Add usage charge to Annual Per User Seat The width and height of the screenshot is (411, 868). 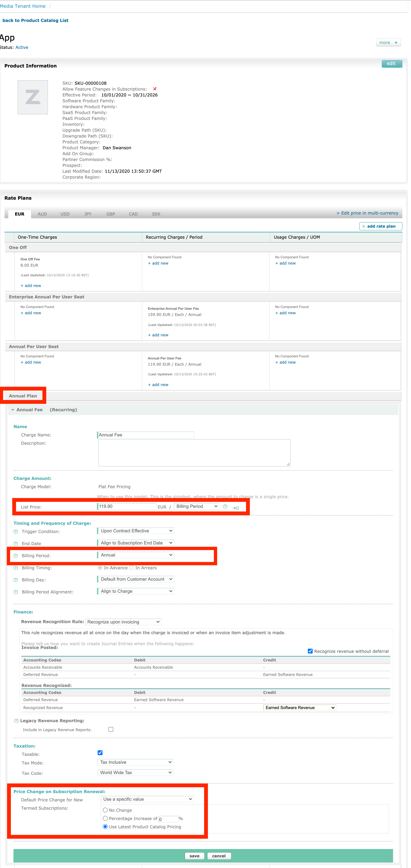pos(285,363)
